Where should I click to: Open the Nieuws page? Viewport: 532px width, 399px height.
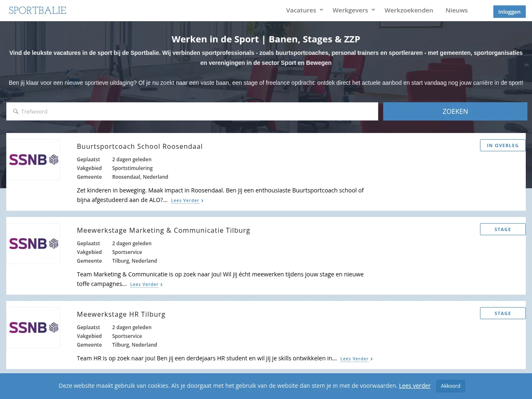pyautogui.click(x=456, y=10)
